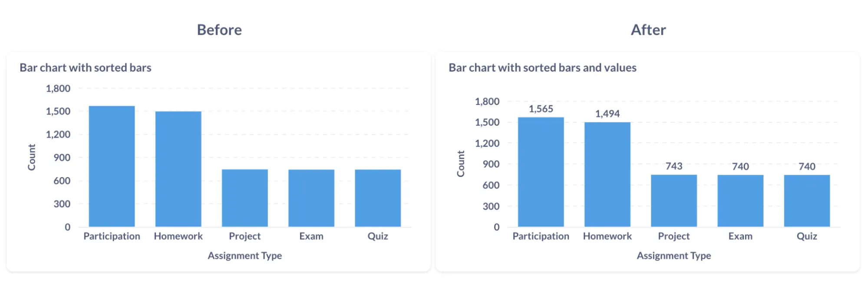Click the Quiz bar in the Before chart
Viewport: 868px width, 281px height.
377,198
